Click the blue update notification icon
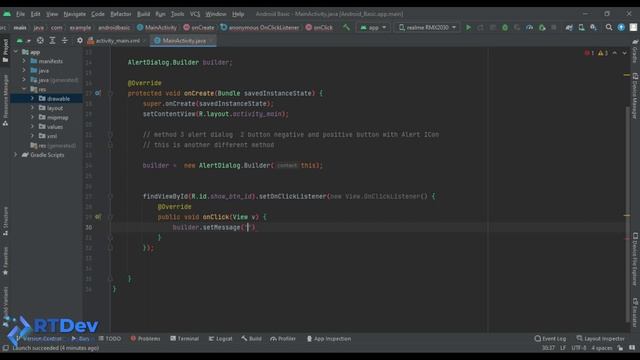Image resolution: width=640 pixels, height=360 pixels. [x=621, y=27]
